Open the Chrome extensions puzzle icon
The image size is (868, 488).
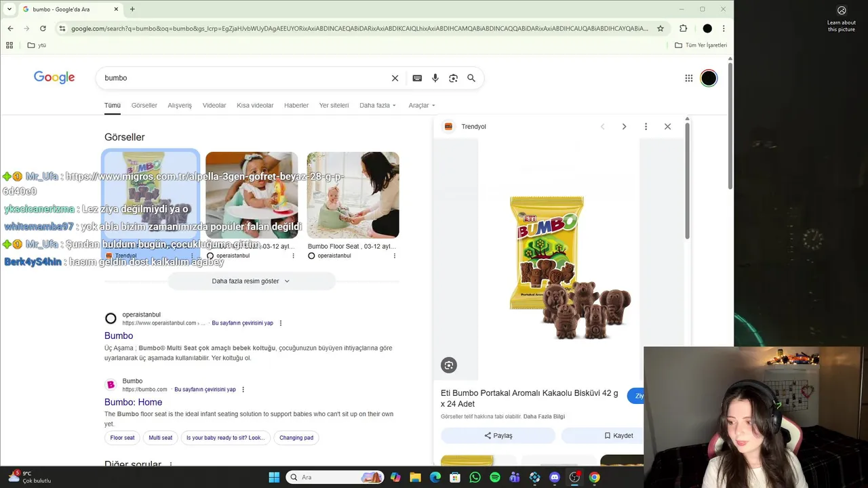[x=683, y=28]
